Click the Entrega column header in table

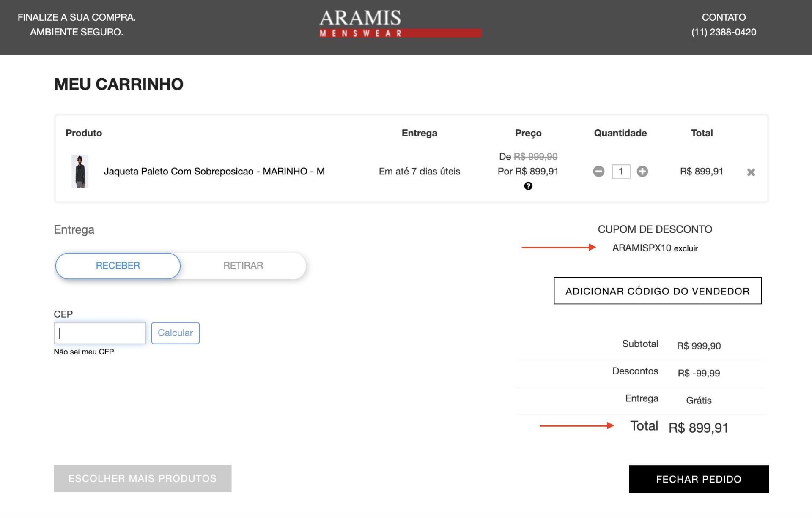click(419, 133)
